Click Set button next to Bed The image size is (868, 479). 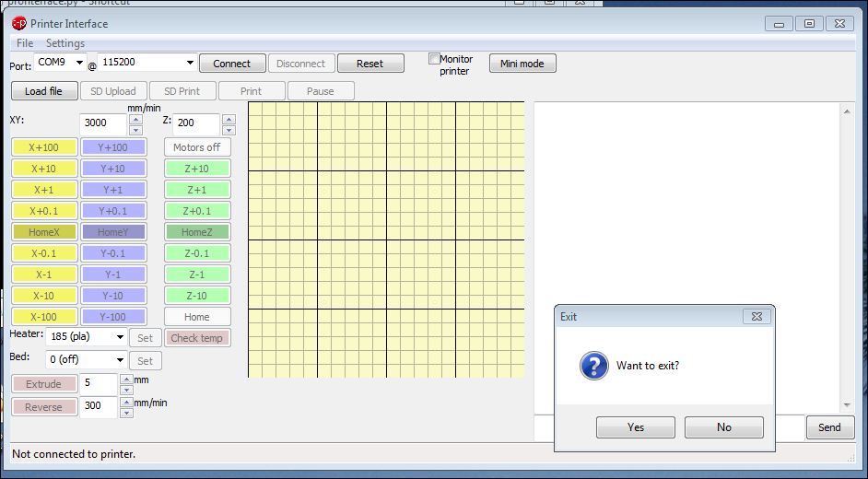point(146,361)
